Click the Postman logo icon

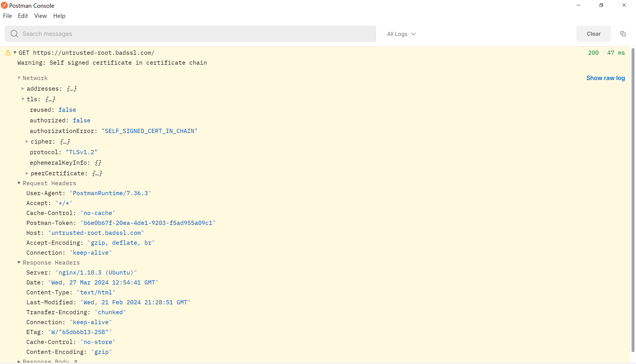[x=4, y=5]
